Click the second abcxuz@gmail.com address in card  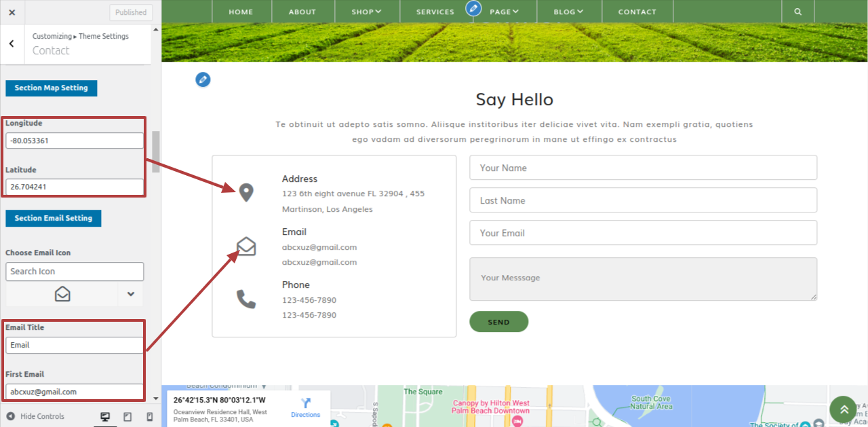pyautogui.click(x=319, y=262)
